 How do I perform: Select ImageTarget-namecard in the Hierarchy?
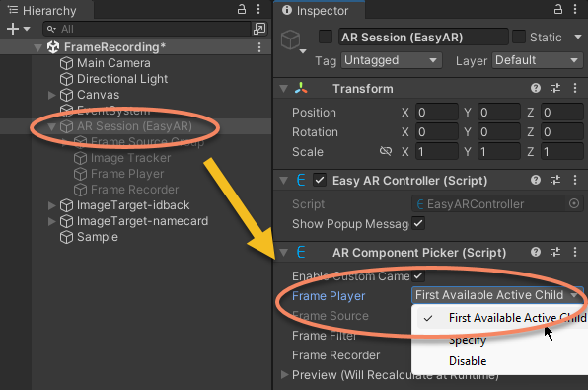coord(142,221)
